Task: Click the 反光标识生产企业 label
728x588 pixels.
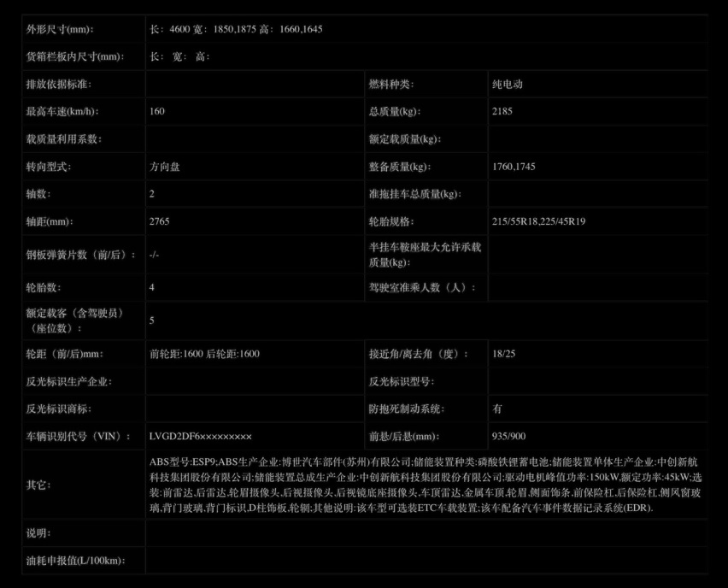Action: pyautogui.click(x=68, y=382)
